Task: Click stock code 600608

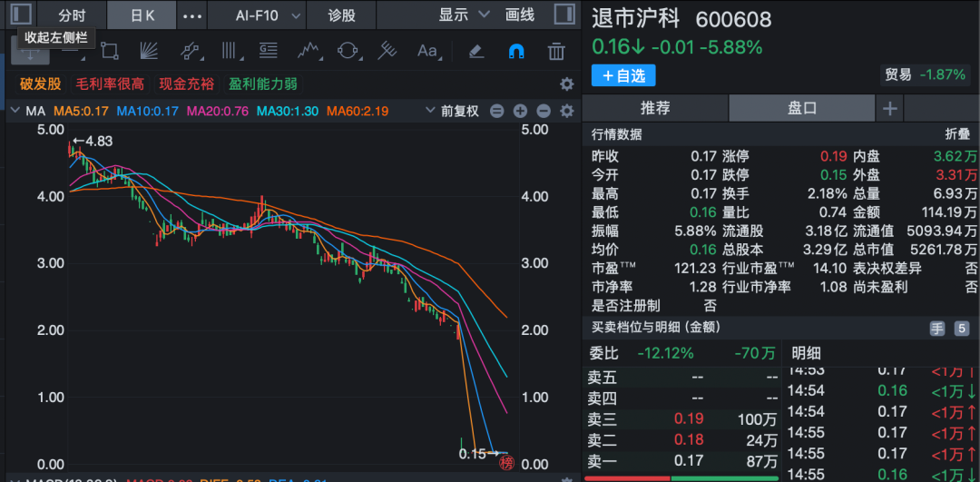Action: click(x=734, y=20)
